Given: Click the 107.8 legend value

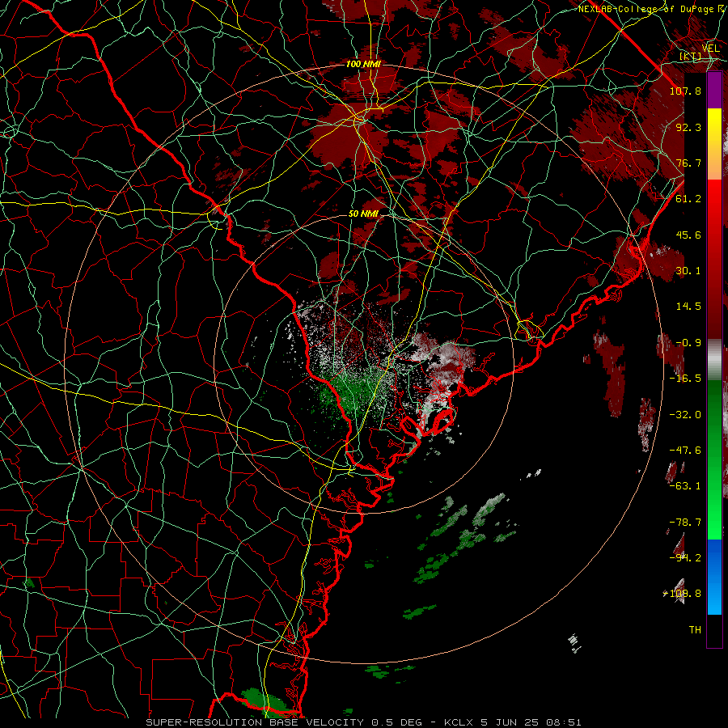Looking at the screenshot, I should tap(685, 91).
